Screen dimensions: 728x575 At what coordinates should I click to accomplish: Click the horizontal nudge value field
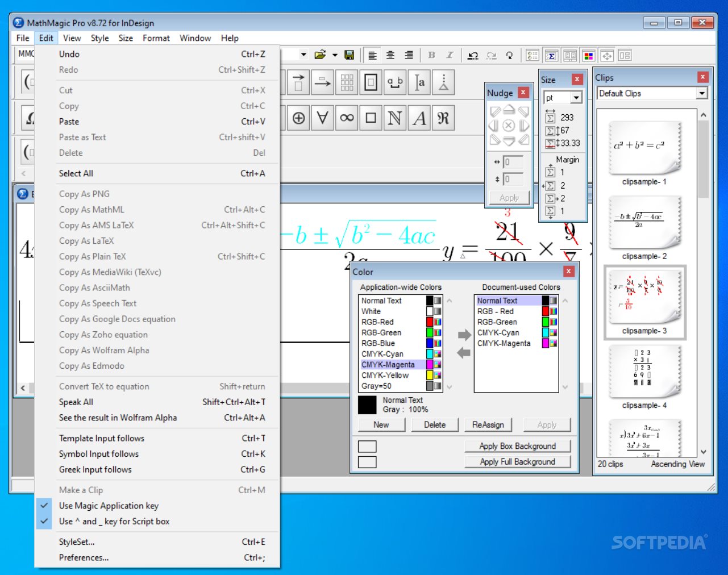point(513,163)
